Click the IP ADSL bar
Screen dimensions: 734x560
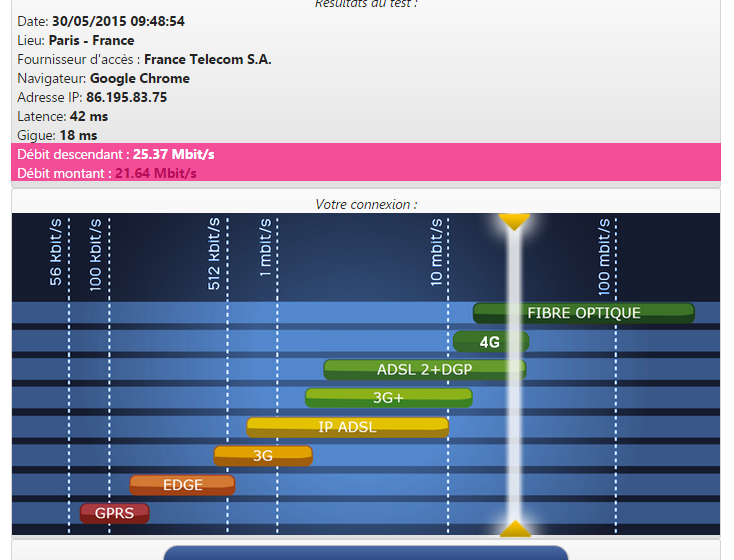[x=347, y=427]
